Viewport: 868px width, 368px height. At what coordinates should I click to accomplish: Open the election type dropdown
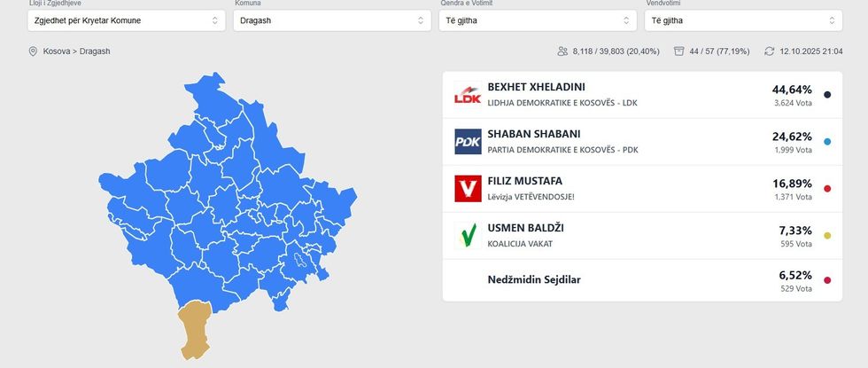coord(122,20)
